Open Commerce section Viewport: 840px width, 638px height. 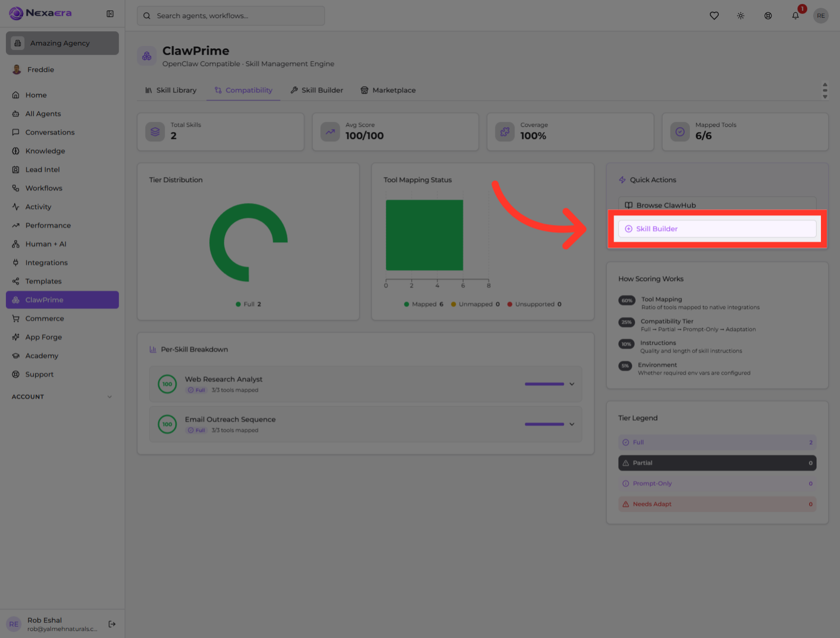click(63, 318)
